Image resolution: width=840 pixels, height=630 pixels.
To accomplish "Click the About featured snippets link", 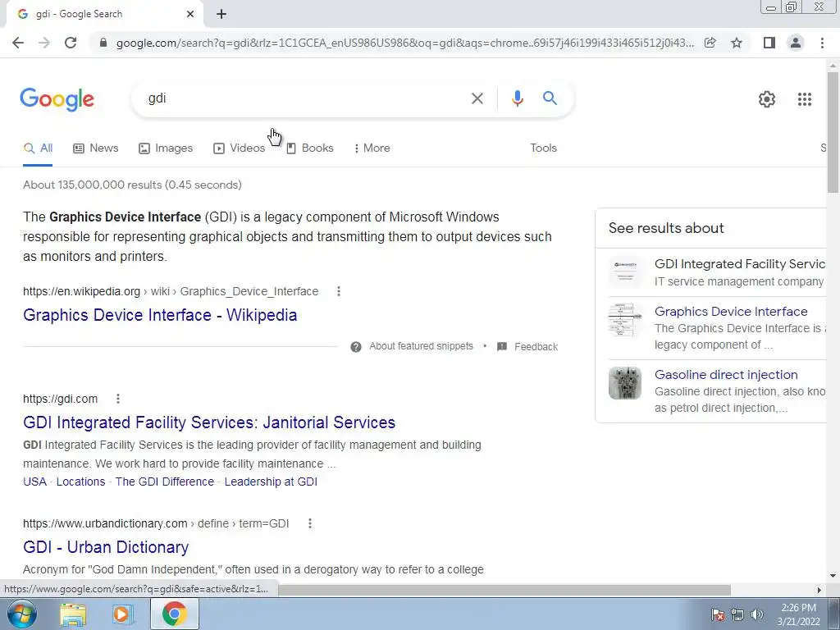I will click(421, 347).
